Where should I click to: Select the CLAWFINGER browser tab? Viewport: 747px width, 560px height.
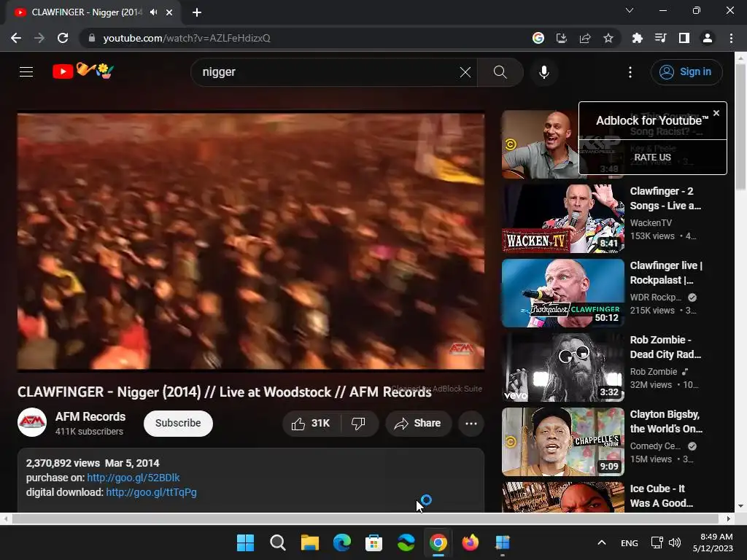(x=93, y=12)
